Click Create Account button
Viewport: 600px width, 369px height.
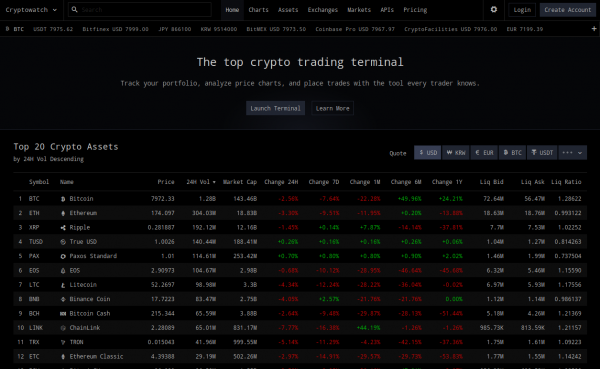[567, 10]
